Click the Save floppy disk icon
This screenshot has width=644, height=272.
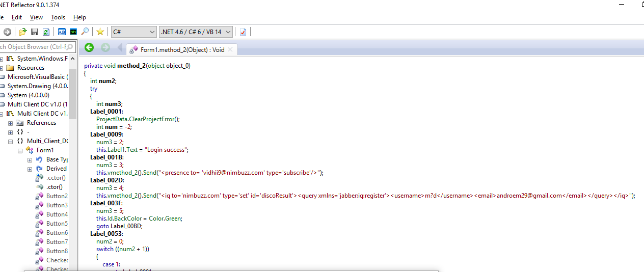click(x=35, y=32)
